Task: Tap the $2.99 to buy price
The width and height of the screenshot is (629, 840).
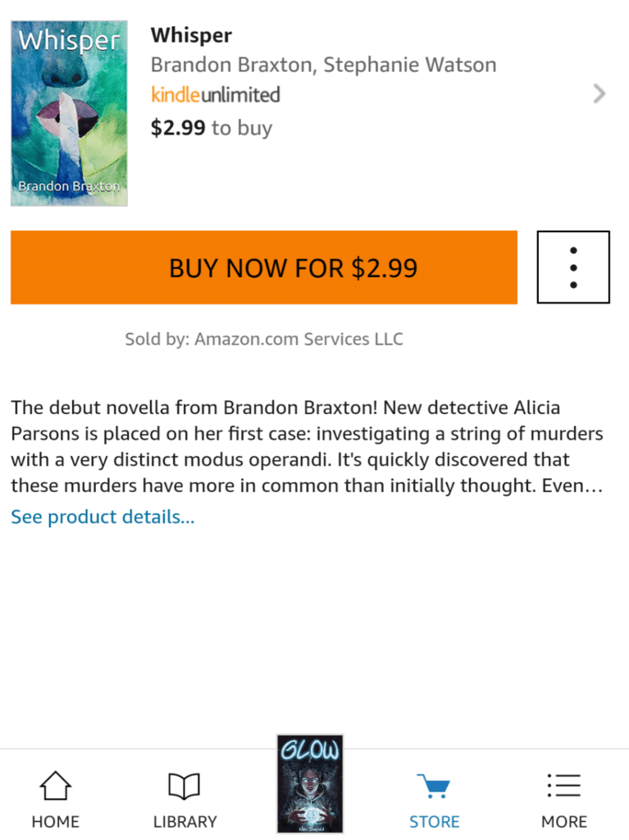Action: coord(212,128)
